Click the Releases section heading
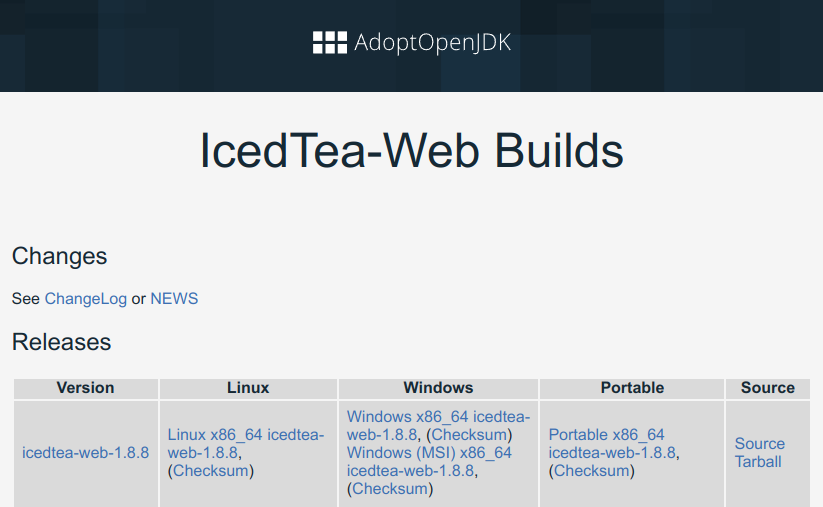The image size is (823, 507). pos(61,342)
